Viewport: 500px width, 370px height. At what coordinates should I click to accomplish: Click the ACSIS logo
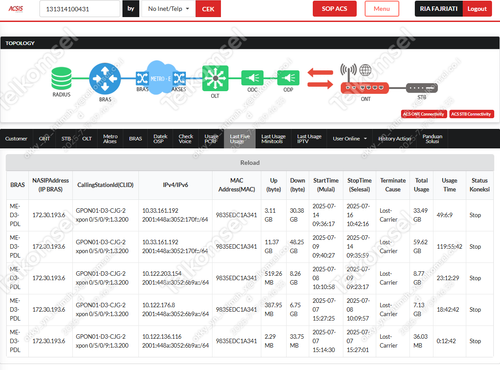[x=16, y=9]
